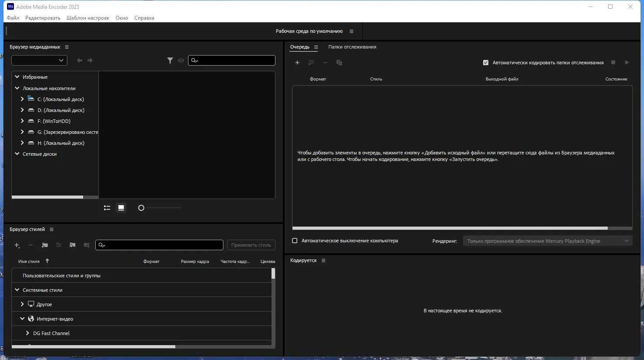Viewport: 644px width, 360px height.
Task: Switch media browser to thumbnail view
Action: [121, 208]
